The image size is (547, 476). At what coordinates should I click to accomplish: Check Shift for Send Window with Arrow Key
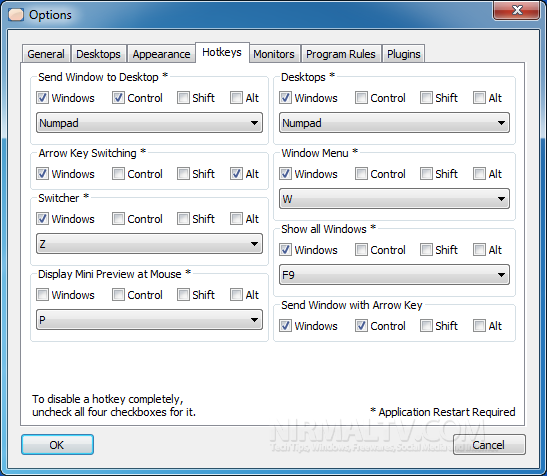[x=426, y=326]
